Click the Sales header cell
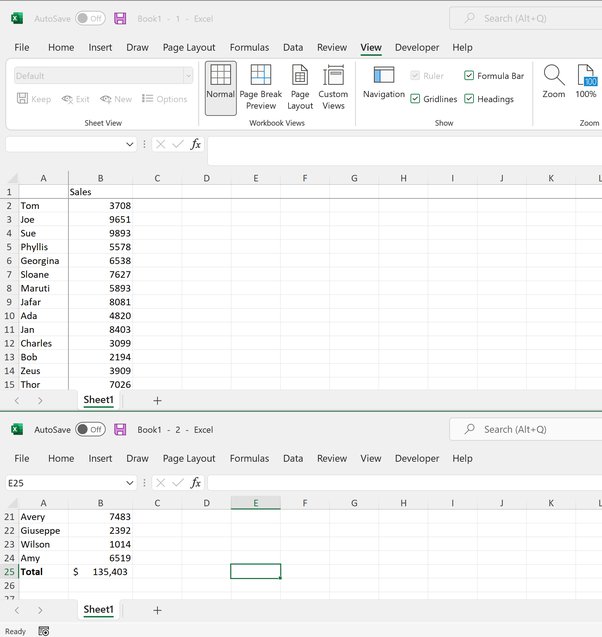The image size is (602, 637). point(100,192)
